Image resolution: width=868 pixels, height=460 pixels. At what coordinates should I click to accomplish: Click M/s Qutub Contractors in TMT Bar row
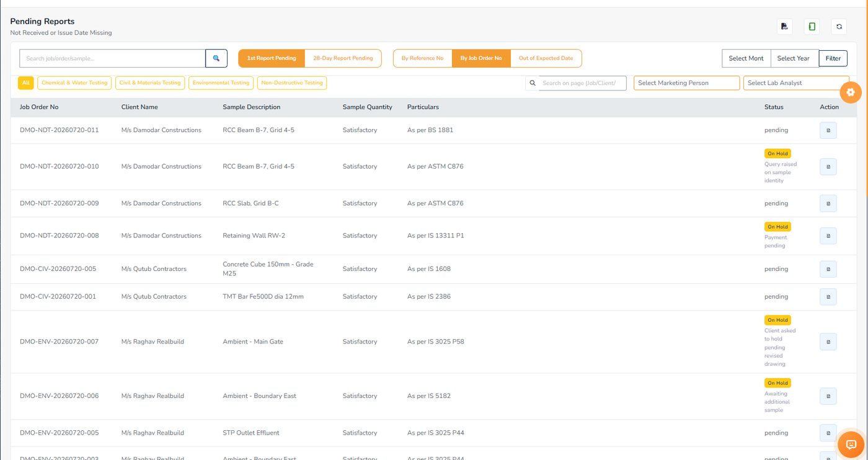(154, 297)
